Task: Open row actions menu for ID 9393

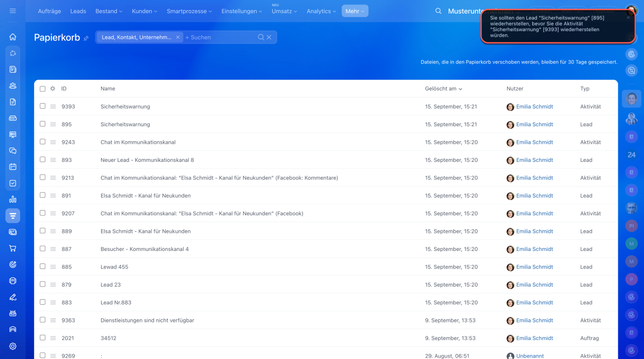Action: point(53,107)
